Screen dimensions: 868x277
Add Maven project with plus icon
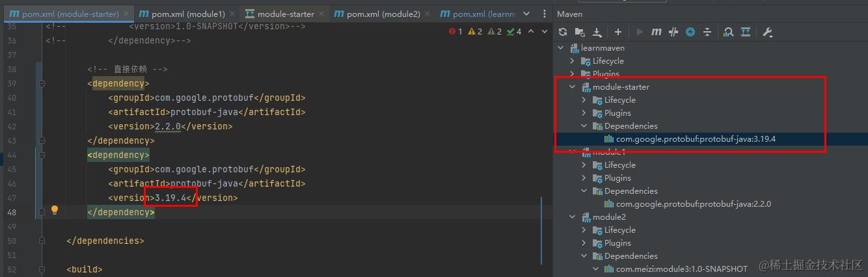(x=617, y=32)
